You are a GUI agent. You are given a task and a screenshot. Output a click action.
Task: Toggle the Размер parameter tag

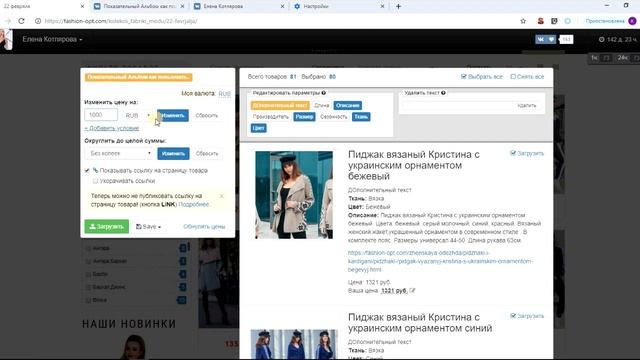[x=304, y=117]
